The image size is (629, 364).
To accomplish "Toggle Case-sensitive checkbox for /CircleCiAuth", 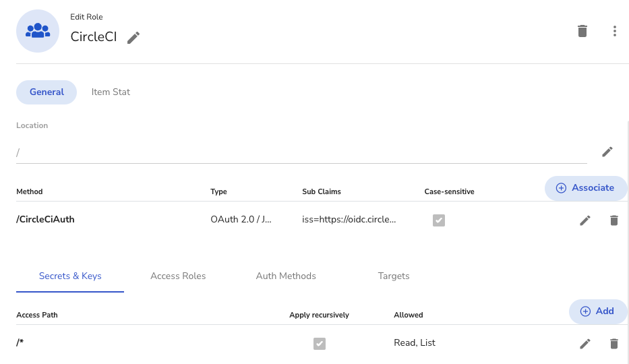I will point(439,220).
